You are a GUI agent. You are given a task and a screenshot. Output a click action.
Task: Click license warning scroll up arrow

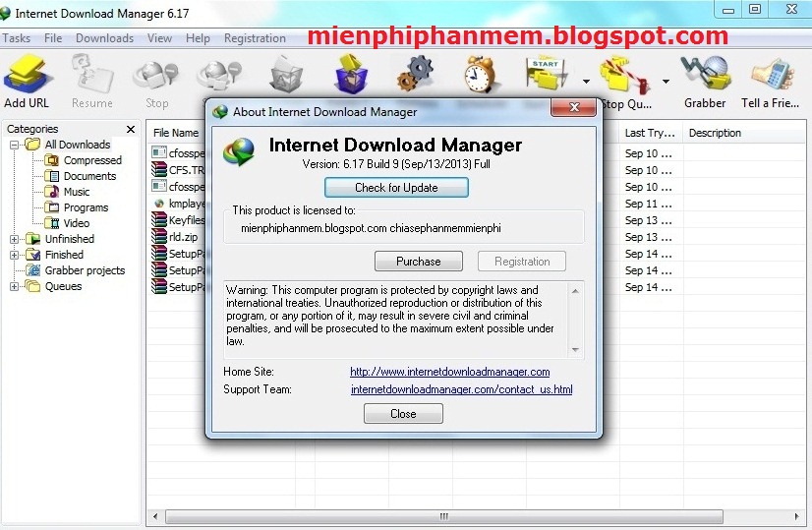tap(575, 291)
